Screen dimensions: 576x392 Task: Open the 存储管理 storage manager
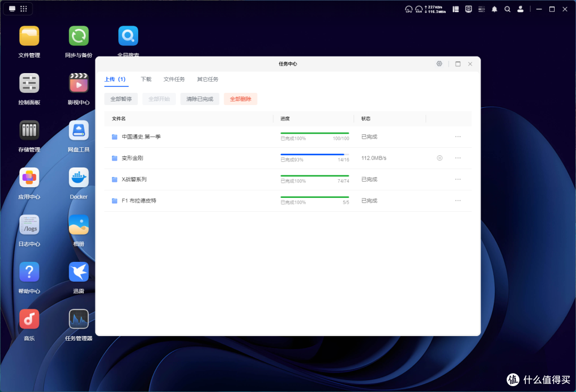click(x=29, y=131)
